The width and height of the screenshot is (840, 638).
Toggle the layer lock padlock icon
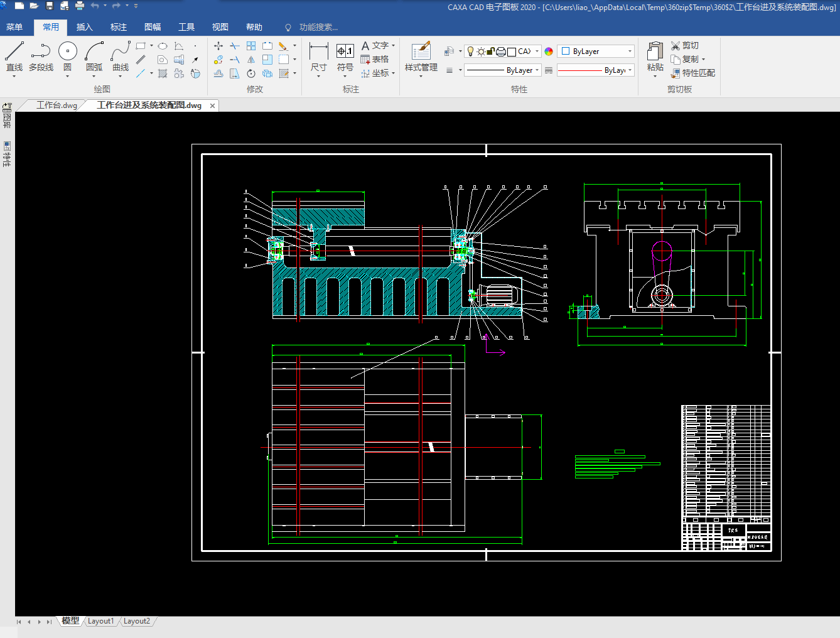point(491,51)
